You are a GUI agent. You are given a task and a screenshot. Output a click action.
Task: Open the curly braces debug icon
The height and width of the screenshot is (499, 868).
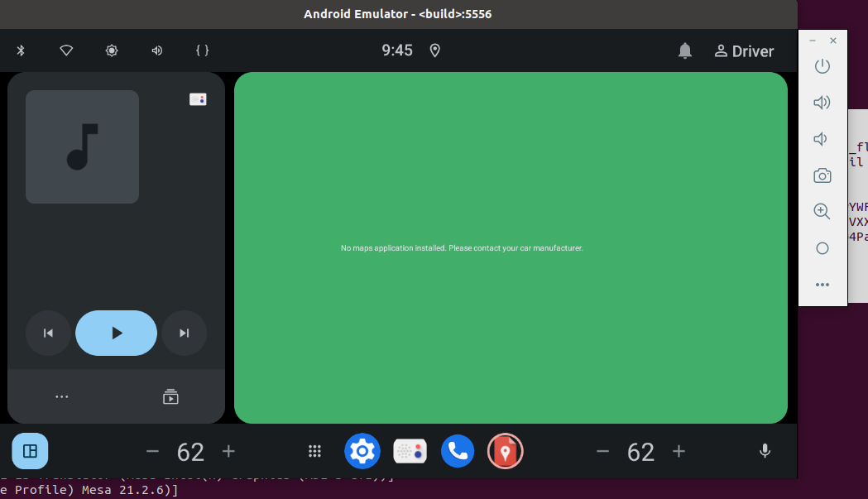click(203, 50)
